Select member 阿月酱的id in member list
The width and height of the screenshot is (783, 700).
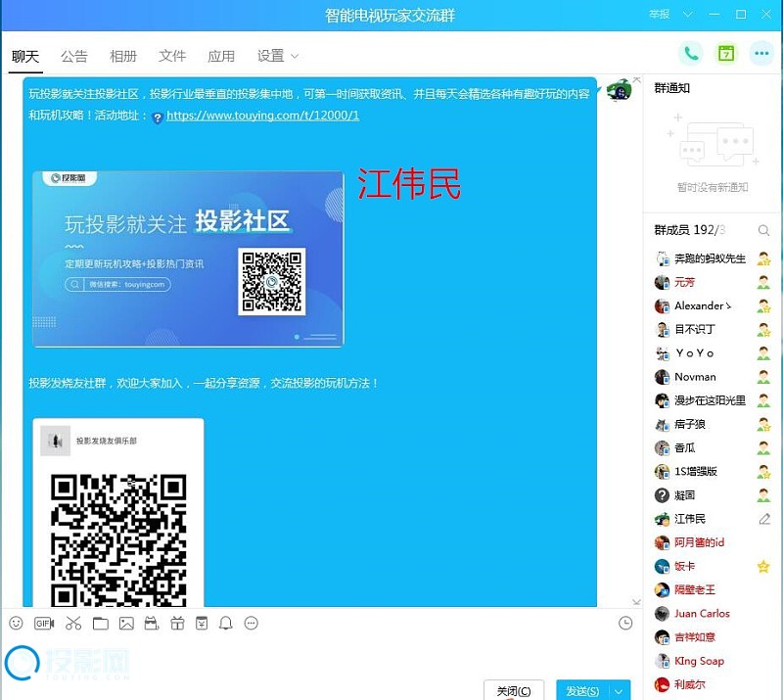[x=713, y=542]
